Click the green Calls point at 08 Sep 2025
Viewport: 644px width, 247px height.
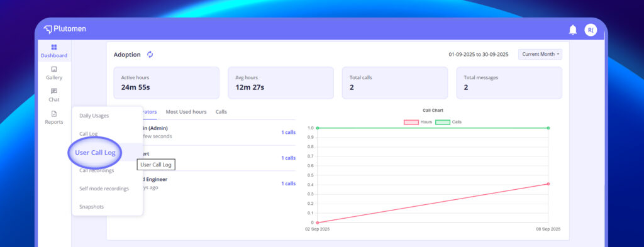pos(548,128)
